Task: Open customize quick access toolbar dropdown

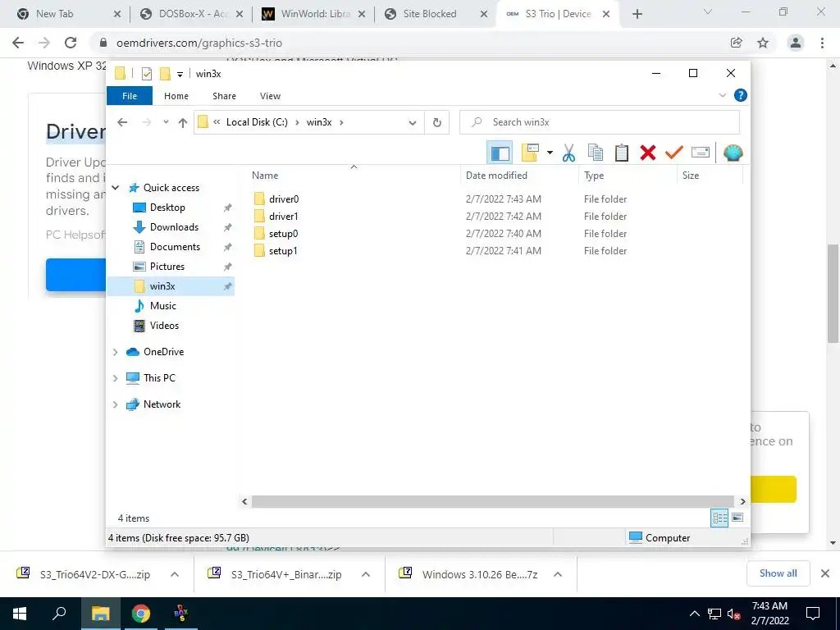Action: tap(180, 75)
